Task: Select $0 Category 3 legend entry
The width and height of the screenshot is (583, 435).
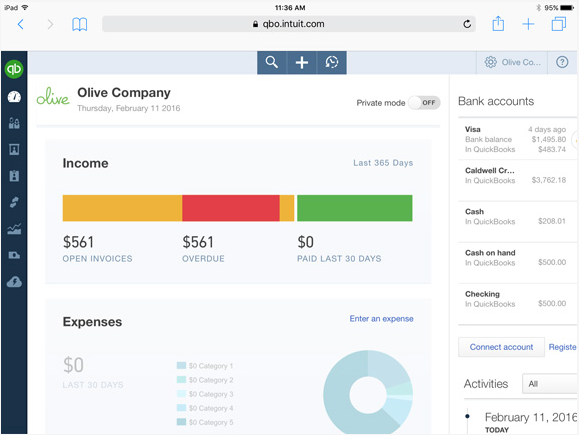Action: point(205,394)
